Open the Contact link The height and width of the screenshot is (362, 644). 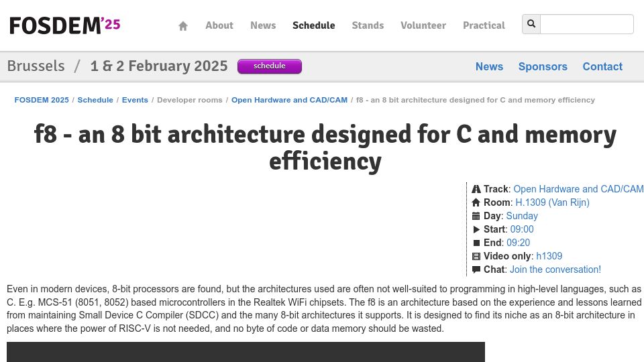coord(602,66)
